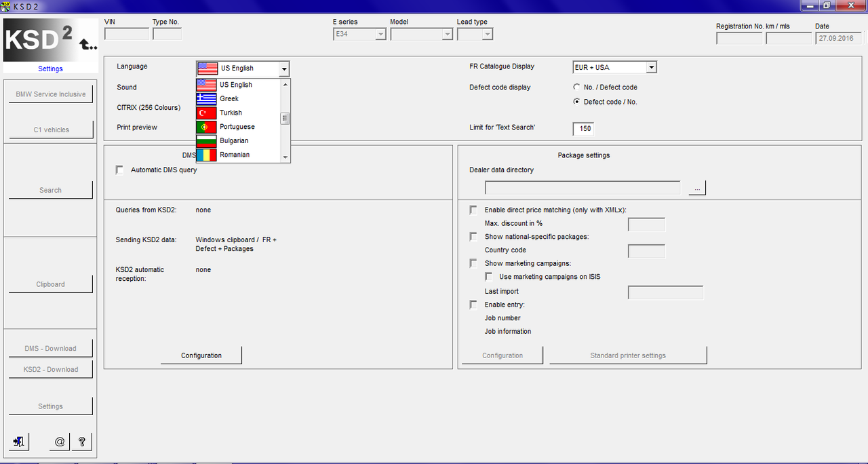Click the BMW Service Inclusive button

point(51,94)
